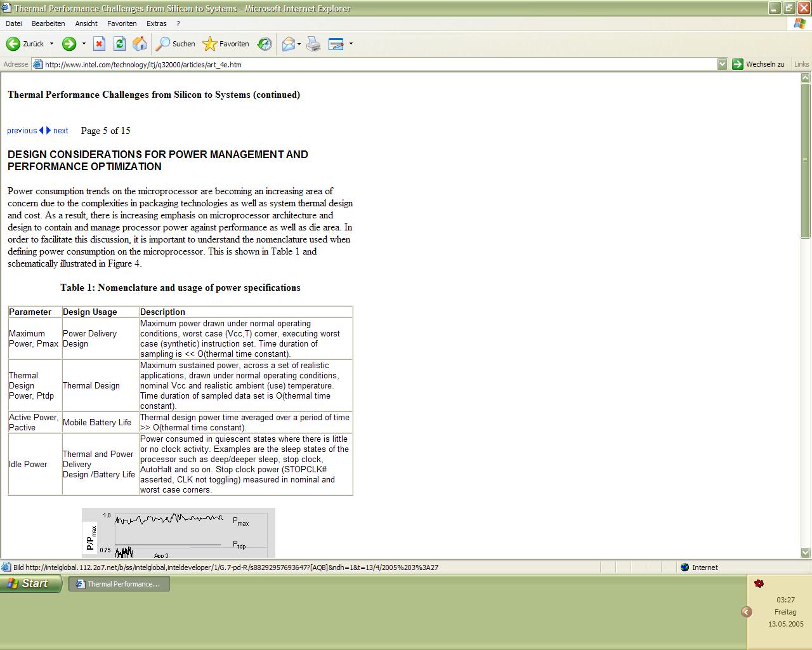The image size is (812, 650).
Task: Open the Bearbeiten menu
Action: coord(48,23)
